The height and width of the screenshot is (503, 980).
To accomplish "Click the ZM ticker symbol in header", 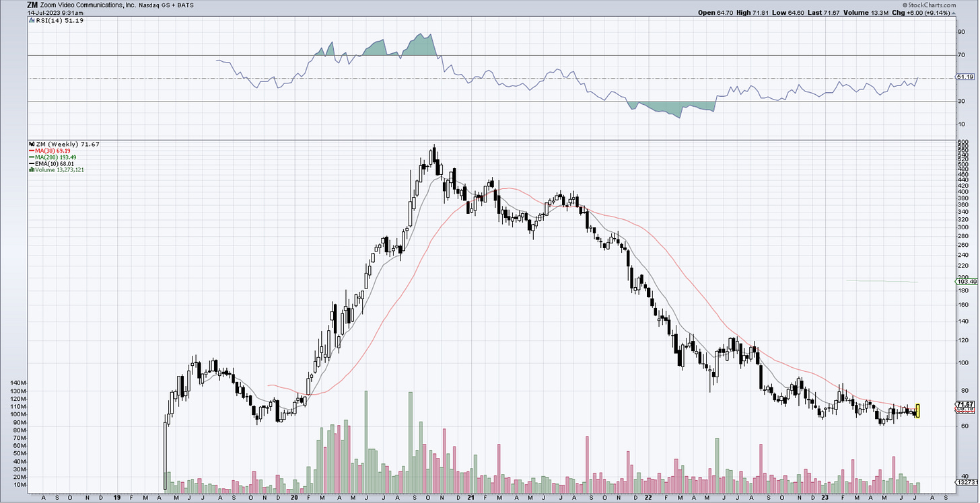I will point(32,5).
